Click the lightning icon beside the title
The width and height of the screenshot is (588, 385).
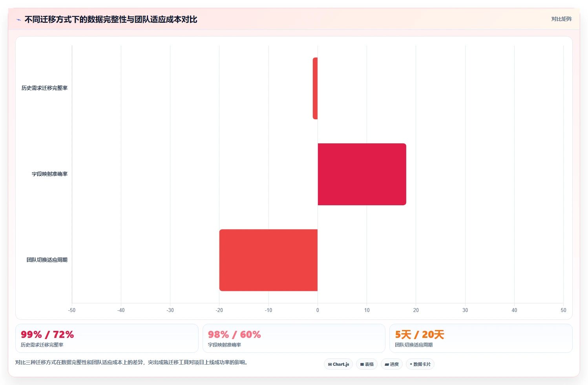(x=18, y=20)
